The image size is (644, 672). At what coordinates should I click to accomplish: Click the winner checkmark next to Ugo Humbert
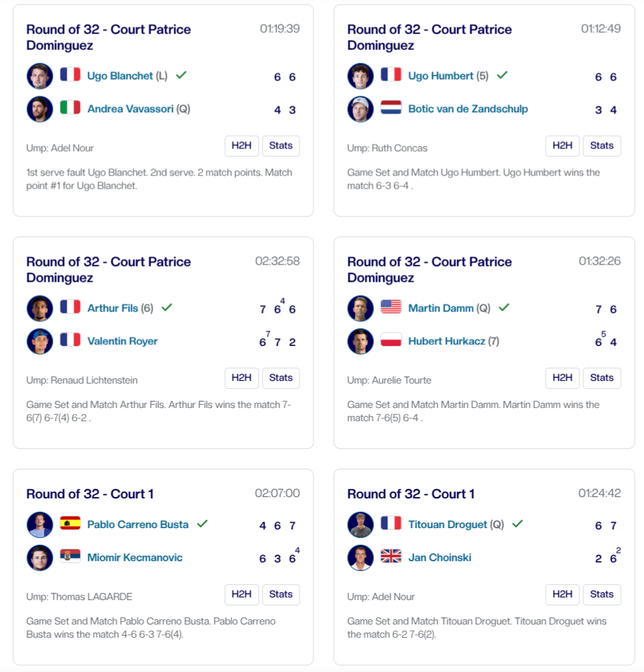pos(502,75)
